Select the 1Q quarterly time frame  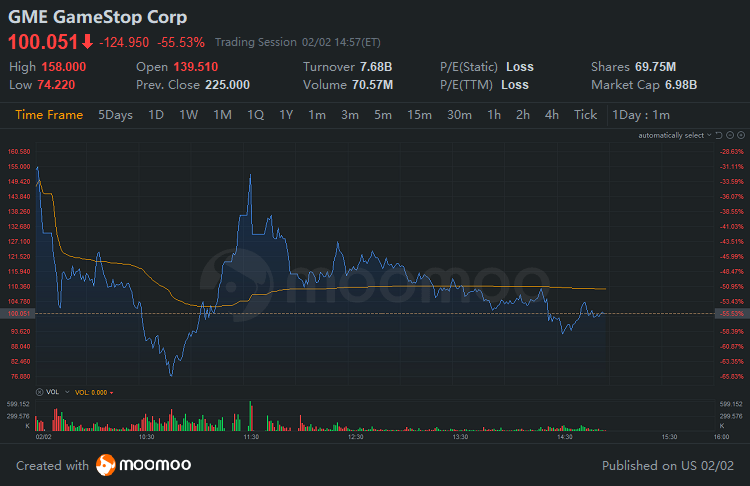pyautogui.click(x=255, y=115)
